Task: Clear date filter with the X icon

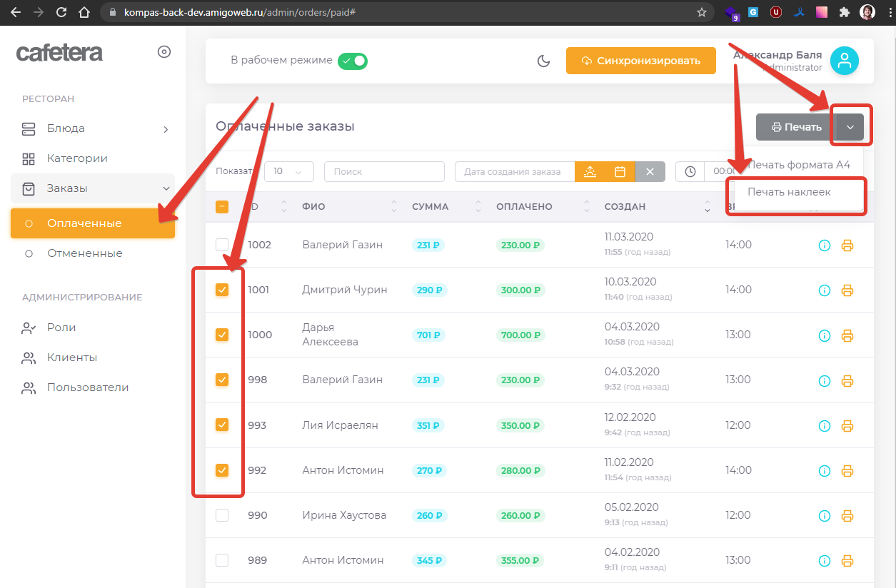Action: point(650,172)
